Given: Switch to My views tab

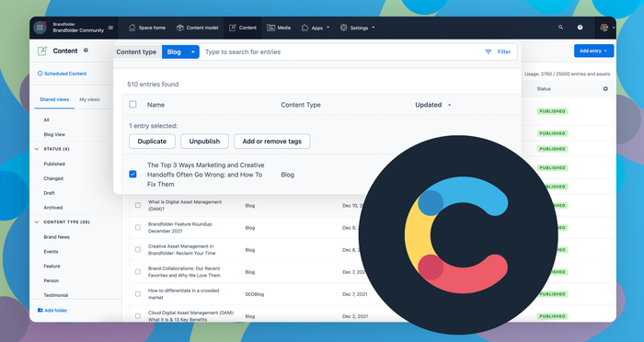Looking at the screenshot, I should coord(89,99).
